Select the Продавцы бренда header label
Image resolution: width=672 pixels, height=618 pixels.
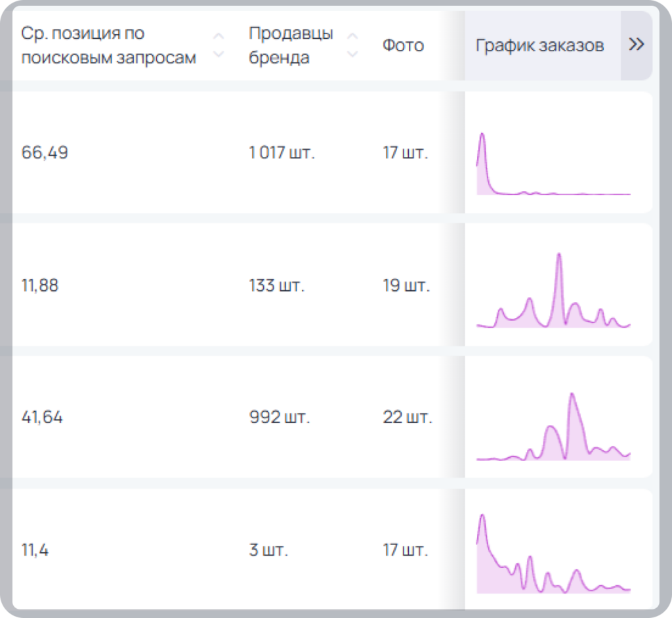click(x=291, y=45)
